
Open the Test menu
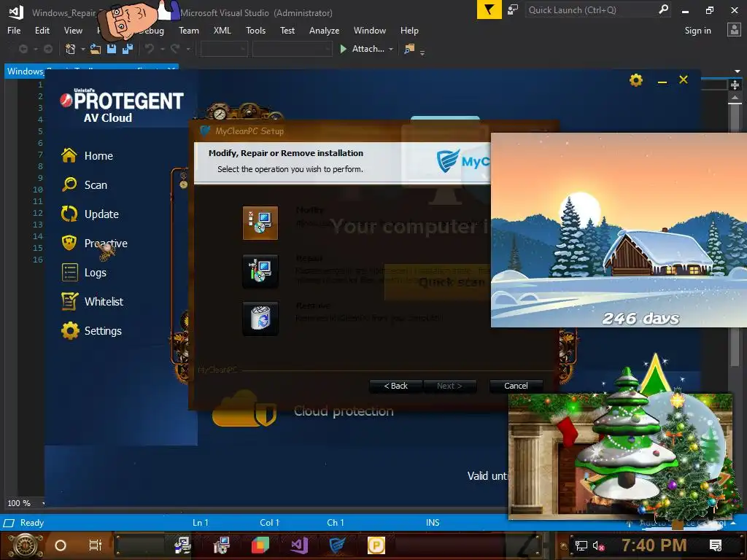pyautogui.click(x=287, y=31)
